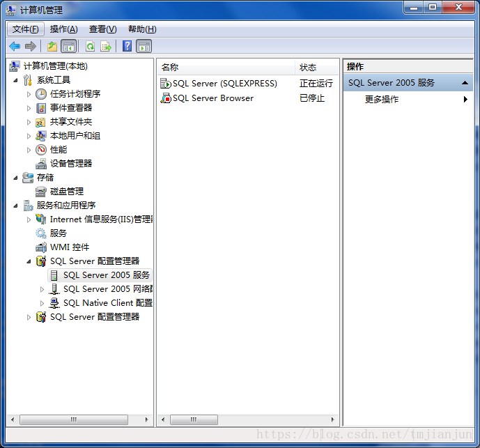Click the up one level folder icon
Image resolution: width=480 pixels, height=448 pixels.
[52, 47]
